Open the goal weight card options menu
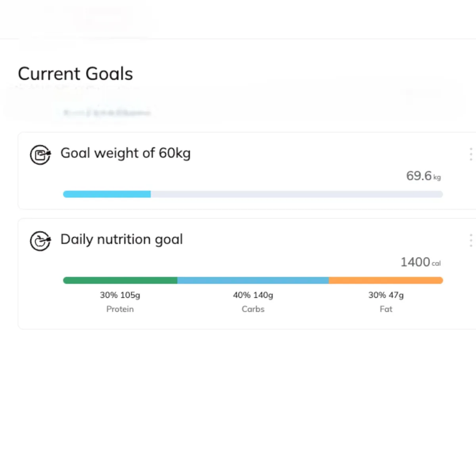The width and height of the screenshot is (476, 476). 471,154
